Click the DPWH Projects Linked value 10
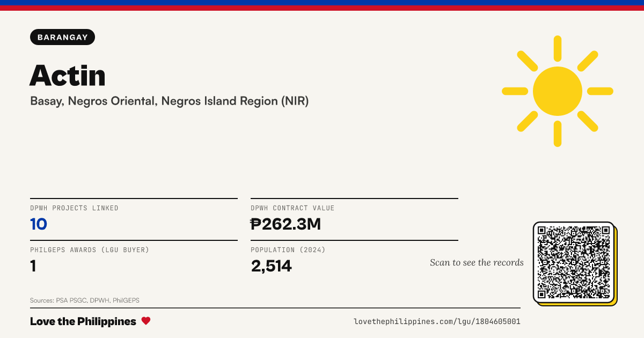This screenshot has height=338, width=644. (x=39, y=224)
